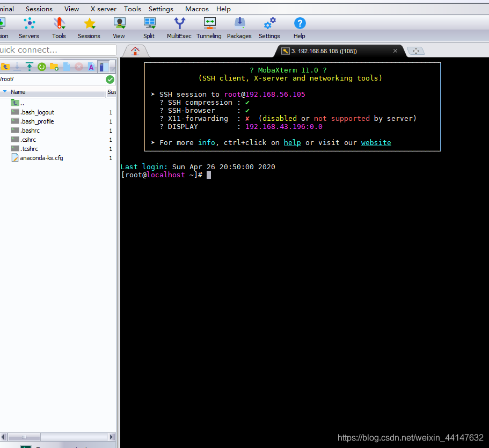Open the Macros menu
This screenshot has height=448, width=489.
click(197, 9)
